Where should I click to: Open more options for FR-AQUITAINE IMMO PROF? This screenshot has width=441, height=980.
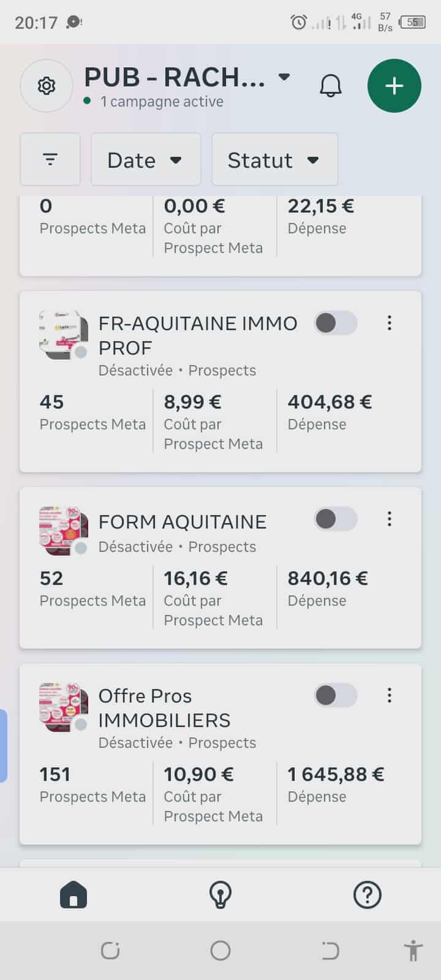click(389, 323)
